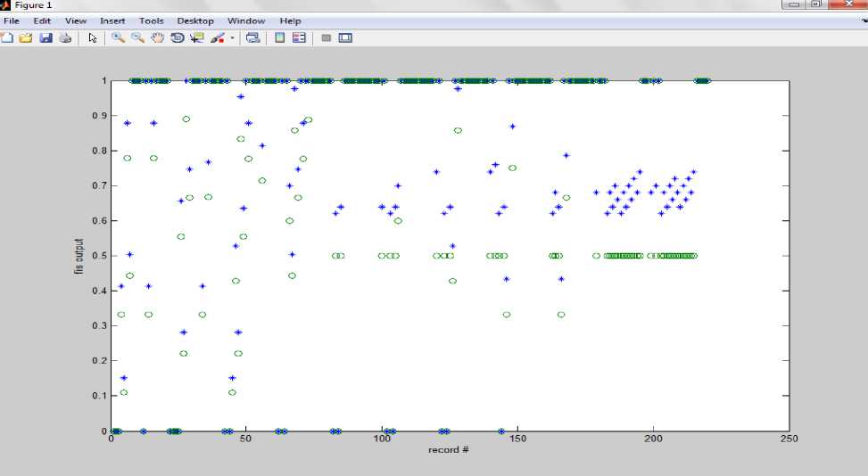Viewport: 868px width, 476px height.
Task: Select the 'fis output' y-axis label
Action: click(x=79, y=256)
